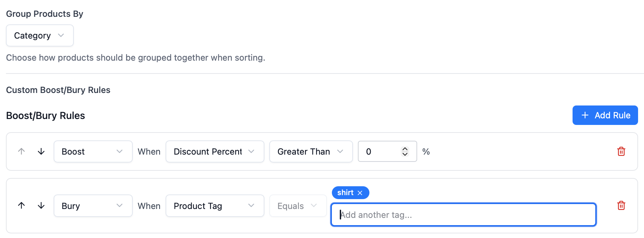The width and height of the screenshot is (644, 238).
Task: Open the Product Tag field dropdown
Action: [215, 206]
